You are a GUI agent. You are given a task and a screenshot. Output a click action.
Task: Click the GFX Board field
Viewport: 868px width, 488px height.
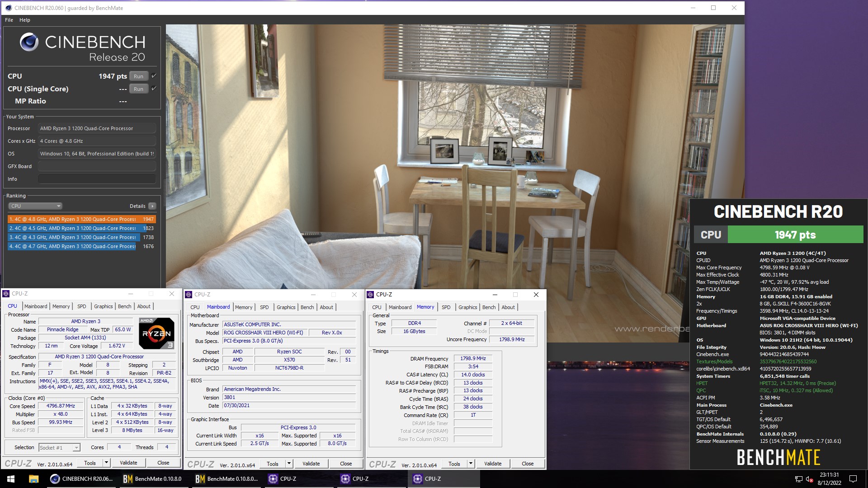pyautogui.click(x=97, y=166)
